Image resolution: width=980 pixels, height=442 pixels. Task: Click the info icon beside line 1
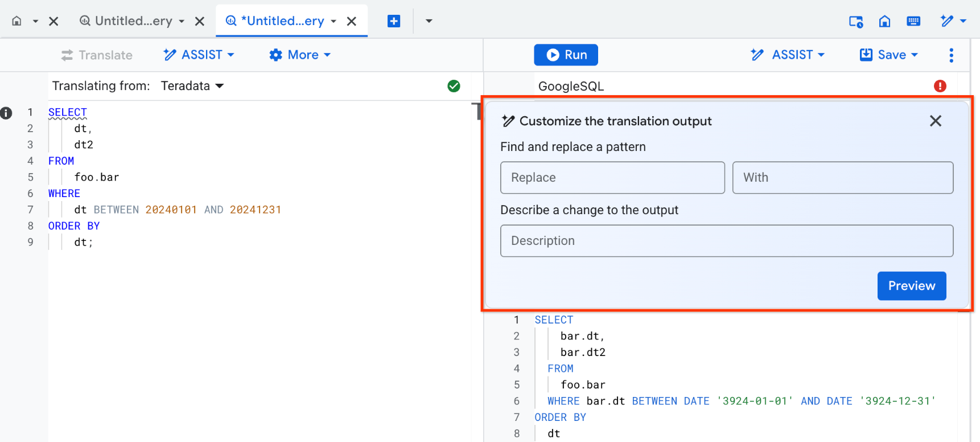6,113
